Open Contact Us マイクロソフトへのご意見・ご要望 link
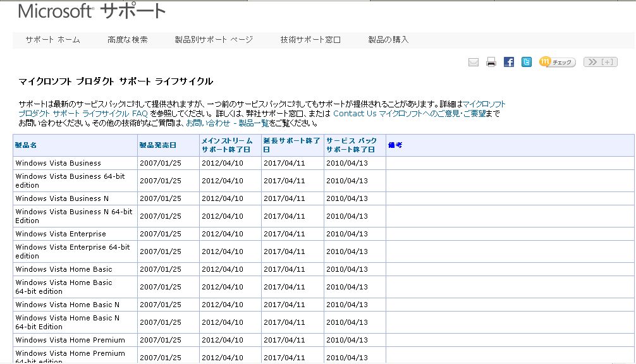The height and width of the screenshot is (364, 636). point(410,114)
